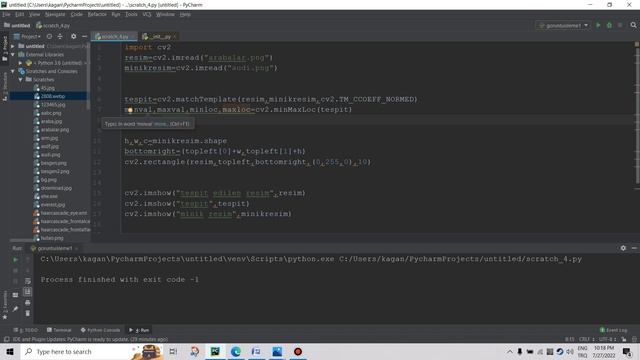Viewport: 640px width, 360px height.
Task: Expand the Python 3.6 node
Action: tap(20, 63)
